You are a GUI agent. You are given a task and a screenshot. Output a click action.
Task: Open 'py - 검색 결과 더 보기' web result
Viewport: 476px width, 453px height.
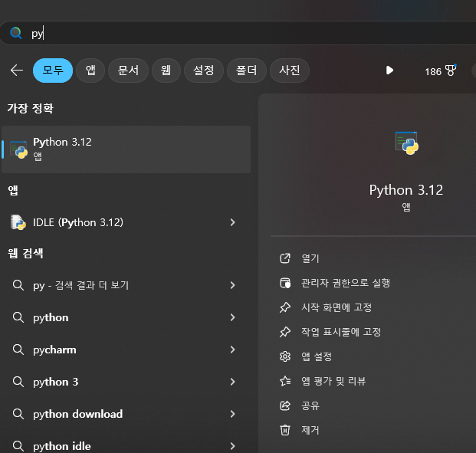pos(126,285)
